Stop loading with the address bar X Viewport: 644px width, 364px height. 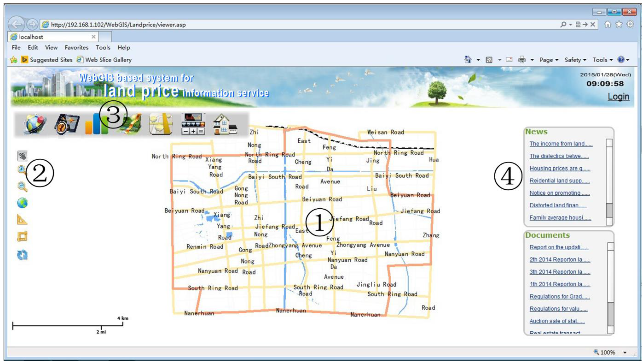click(x=593, y=24)
